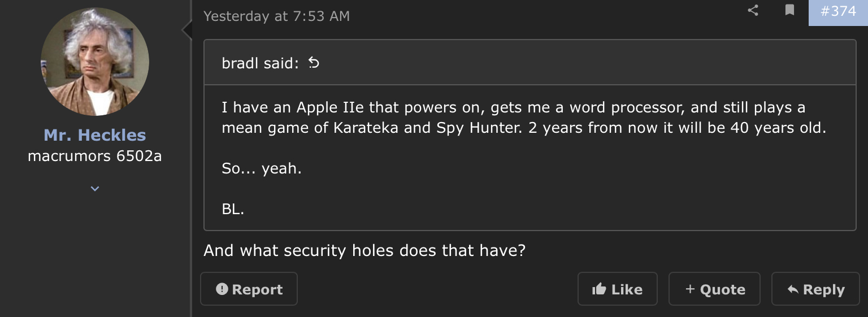Click the "And what security holes" post text
Screen dimensions: 868x317
click(364, 250)
